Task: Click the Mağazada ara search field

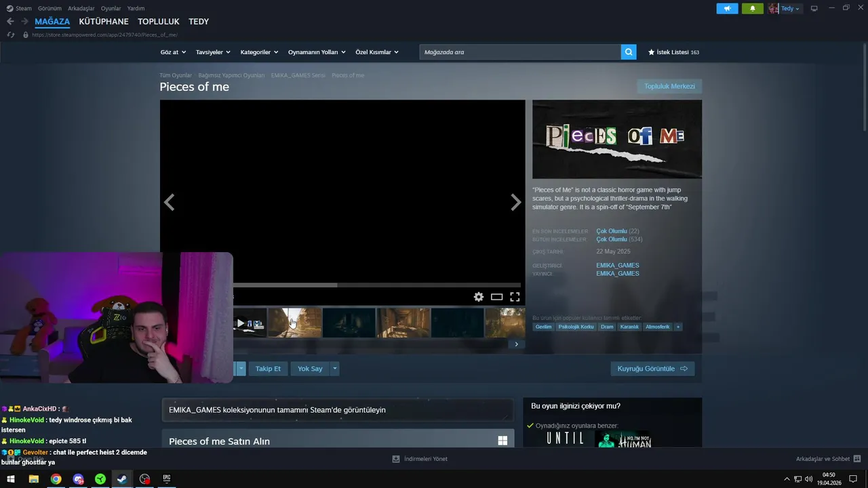Action: tap(520, 52)
